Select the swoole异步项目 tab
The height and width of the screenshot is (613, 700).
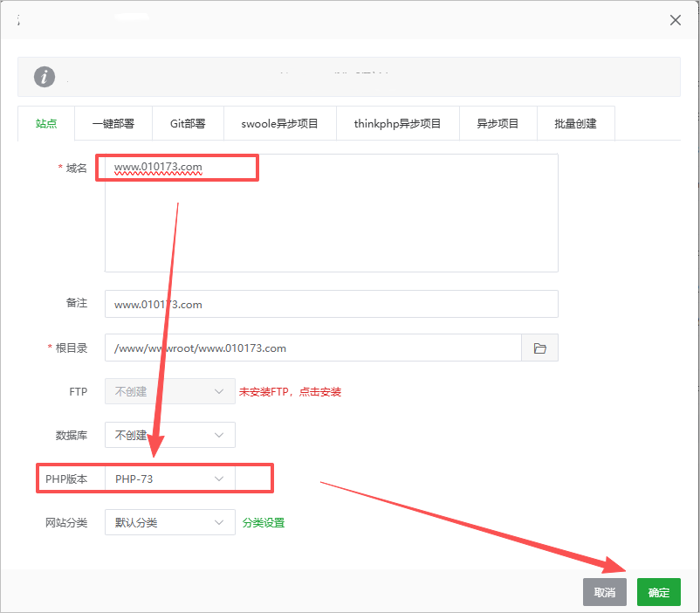[x=279, y=124]
